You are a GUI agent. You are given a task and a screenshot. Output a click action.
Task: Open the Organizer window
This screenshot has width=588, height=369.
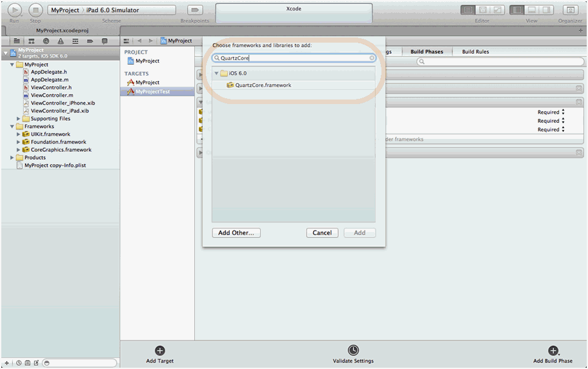tap(570, 10)
